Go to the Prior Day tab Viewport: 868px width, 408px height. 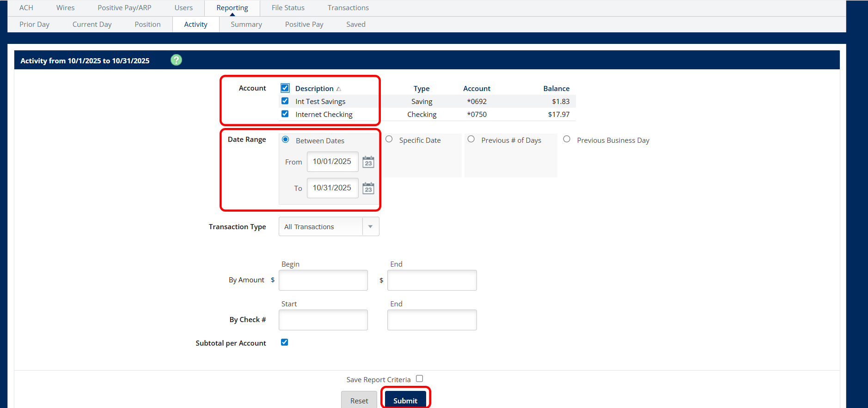[x=35, y=24]
